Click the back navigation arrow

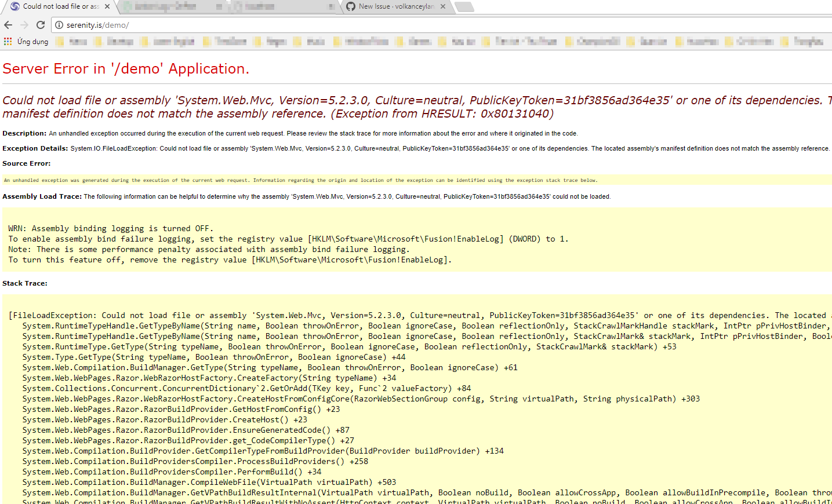click(8, 25)
